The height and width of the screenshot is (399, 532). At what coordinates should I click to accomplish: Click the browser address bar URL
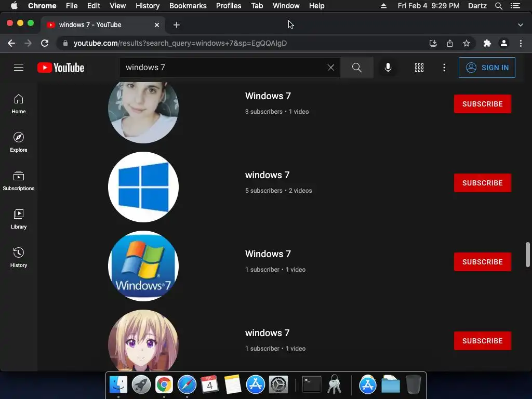point(180,43)
